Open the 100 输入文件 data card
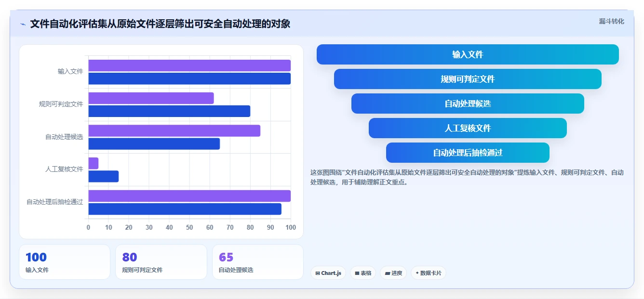The width and height of the screenshot is (644, 299). pyautogui.click(x=65, y=262)
